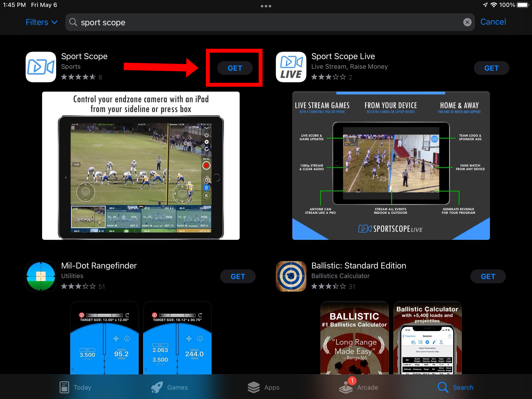Tap the Sport Scope Live star rating
This screenshot has width=532, height=399.
click(329, 77)
